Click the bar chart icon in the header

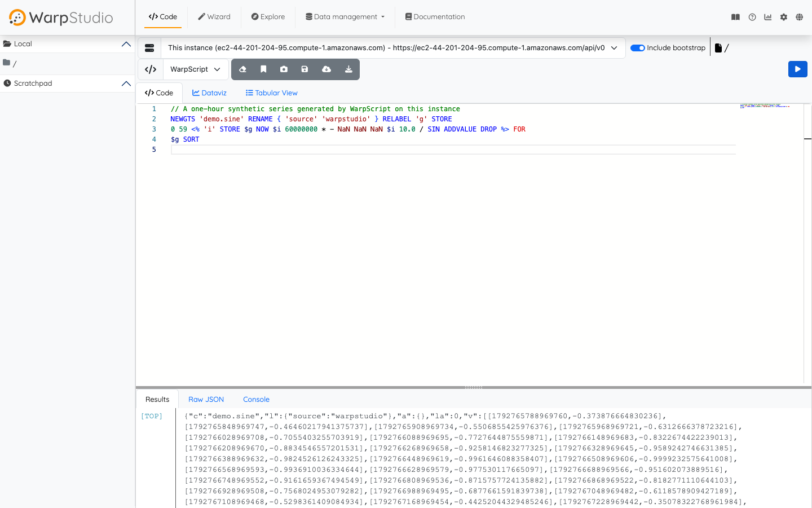[x=768, y=17]
